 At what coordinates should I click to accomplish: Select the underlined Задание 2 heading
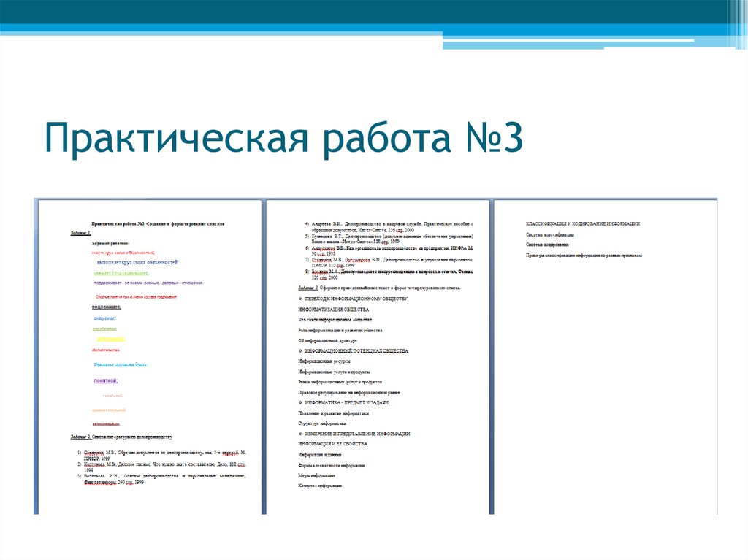point(80,436)
